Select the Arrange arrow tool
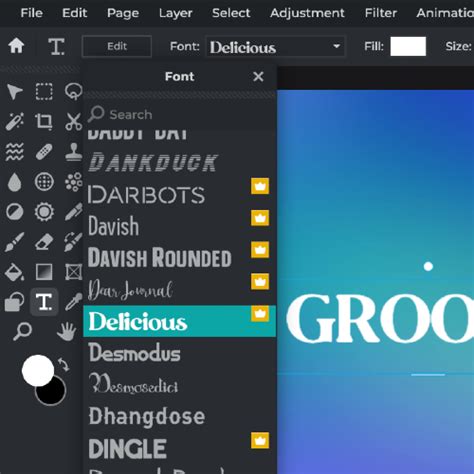This screenshot has height=474, width=474. tap(15, 92)
